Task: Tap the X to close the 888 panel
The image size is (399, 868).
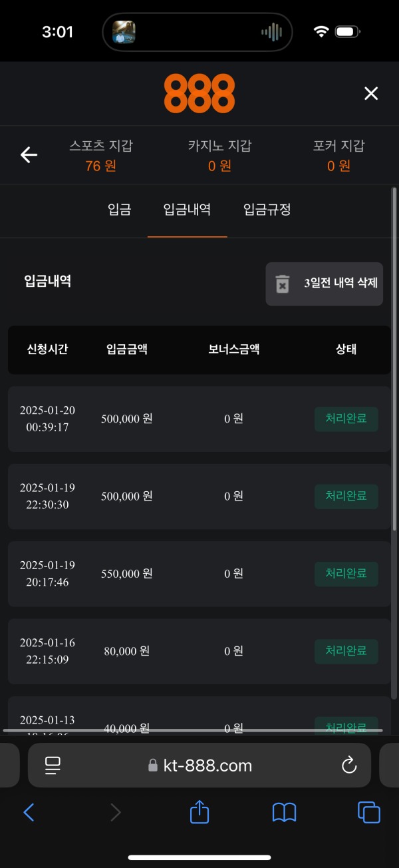Action: pyautogui.click(x=370, y=93)
